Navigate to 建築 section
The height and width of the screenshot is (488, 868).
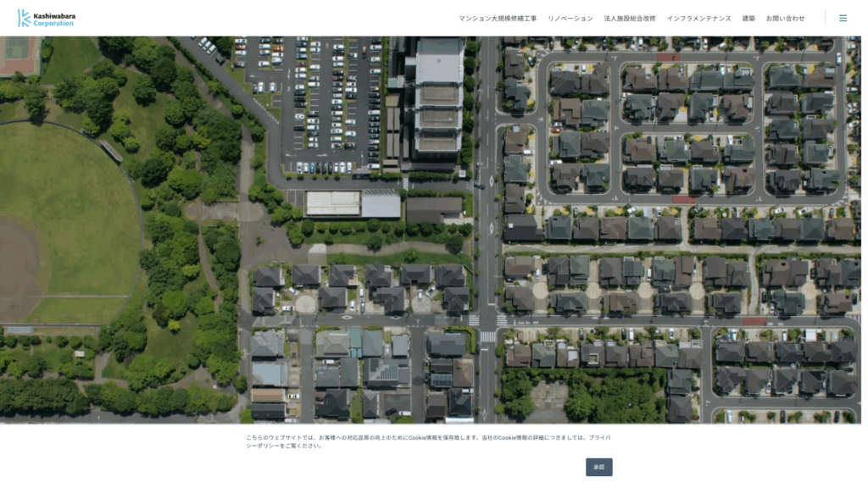coord(748,19)
